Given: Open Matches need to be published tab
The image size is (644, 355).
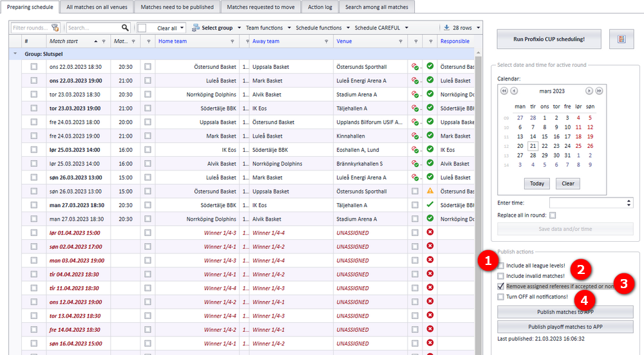Looking at the screenshot, I should point(177,7).
